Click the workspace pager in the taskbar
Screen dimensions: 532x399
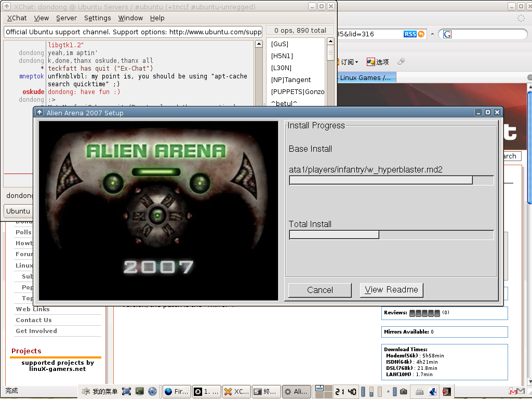[324, 392]
